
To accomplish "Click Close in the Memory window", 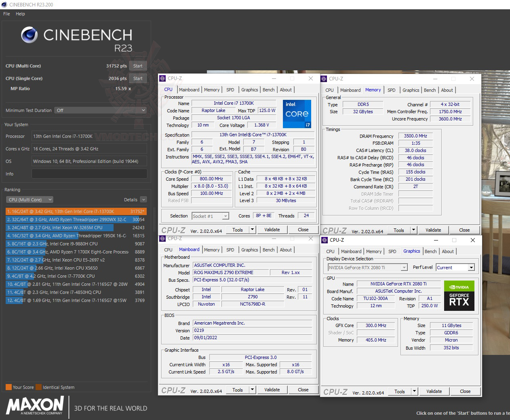I will 464,230.
